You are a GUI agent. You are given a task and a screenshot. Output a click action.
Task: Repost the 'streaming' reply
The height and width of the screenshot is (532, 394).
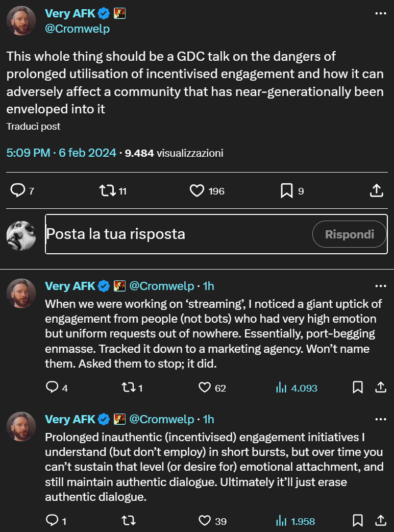point(129,388)
